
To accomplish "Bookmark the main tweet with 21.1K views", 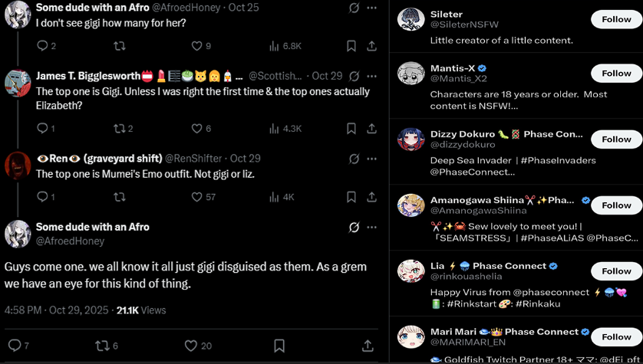I will (279, 346).
